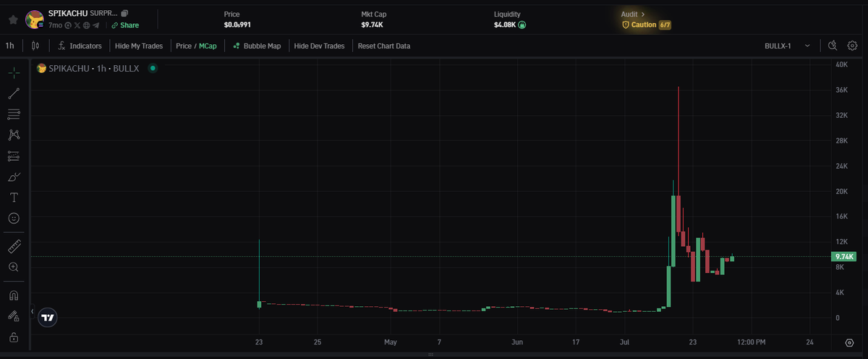This screenshot has height=359, width=868.
Task: Click the green liquidity lock icon
Action: [x=522, y=25]
